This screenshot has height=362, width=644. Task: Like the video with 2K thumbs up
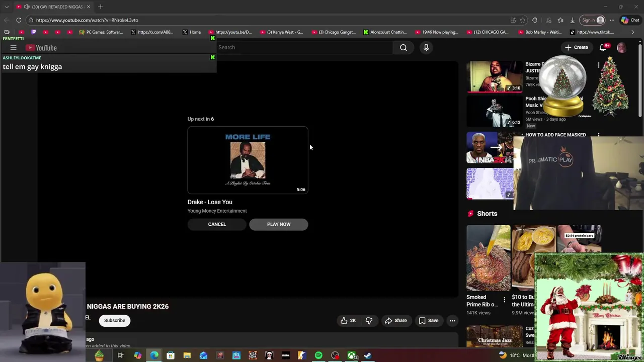tap(348, 321)
